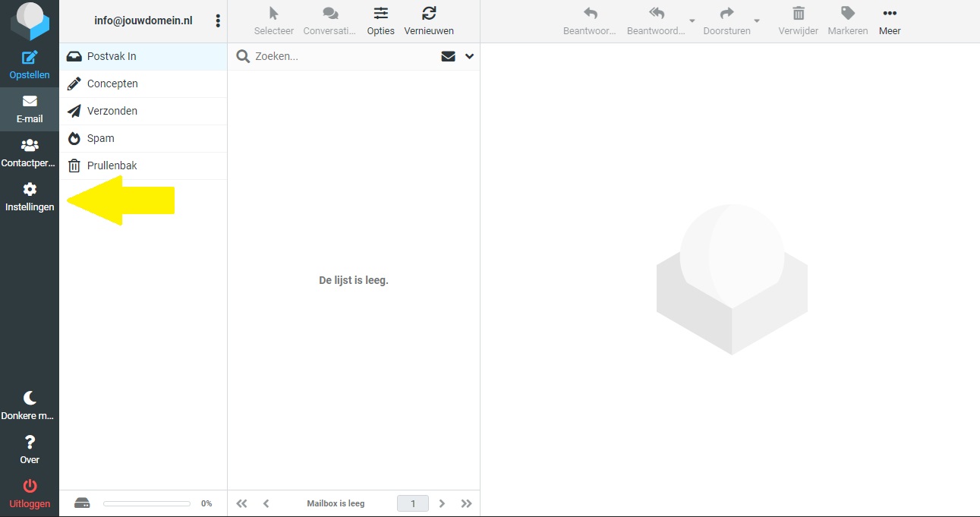Expand the search options chevron

[x=469, y=56]
